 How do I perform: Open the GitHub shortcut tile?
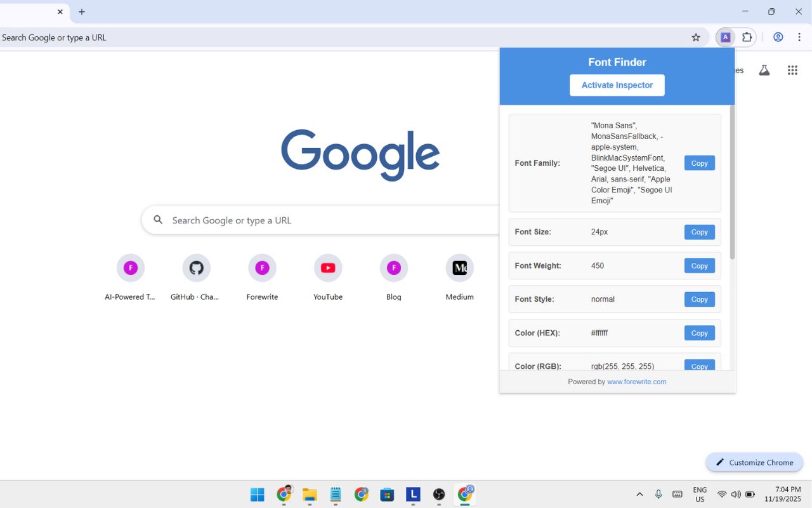[x=196, y=277]
